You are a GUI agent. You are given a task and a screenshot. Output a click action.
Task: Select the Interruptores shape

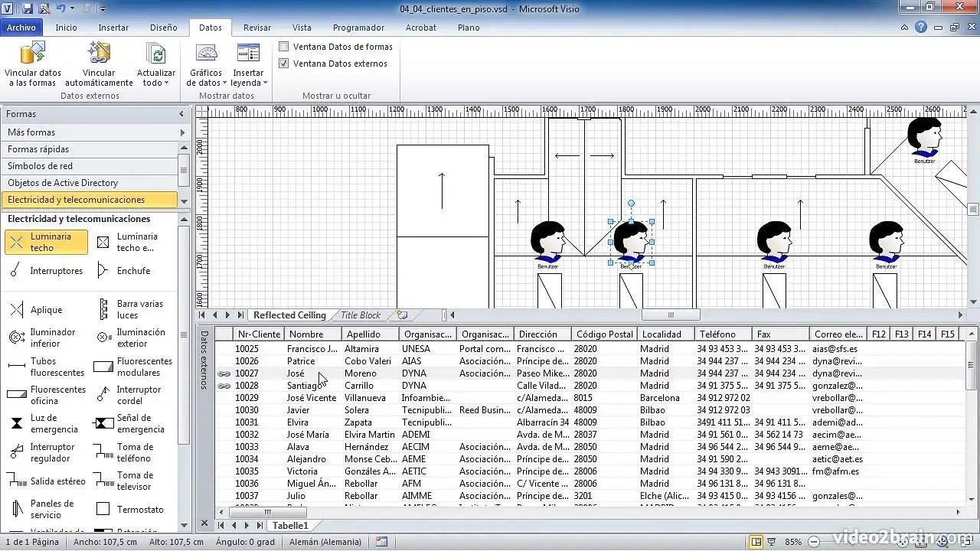[46, 271]
